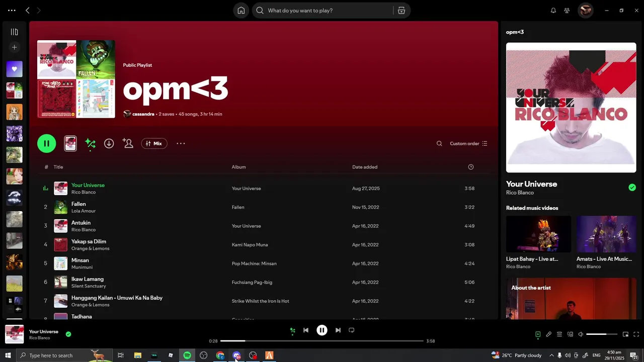
Task: Toggle the playlist smart shuffle icon
Action: [x=90, y=144]
